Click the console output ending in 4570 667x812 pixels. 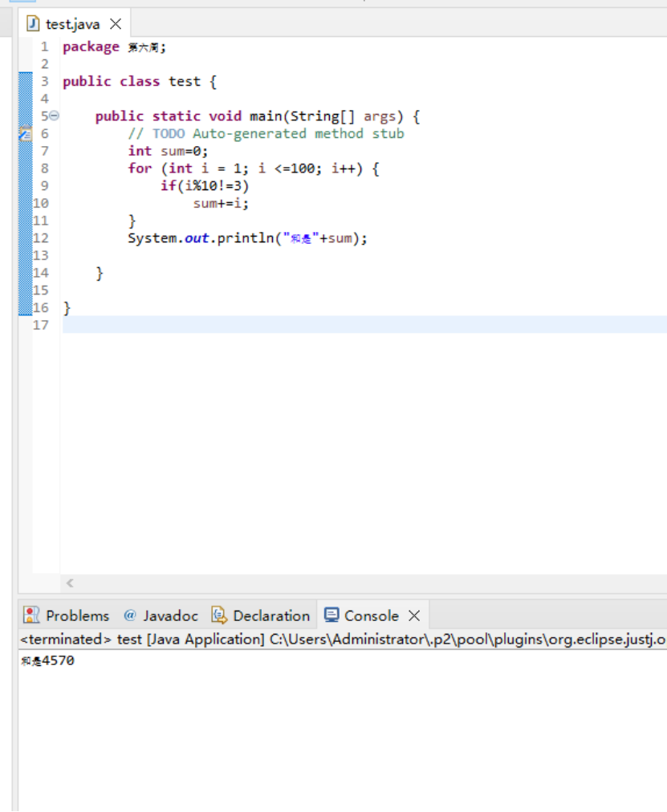(47, 661)
